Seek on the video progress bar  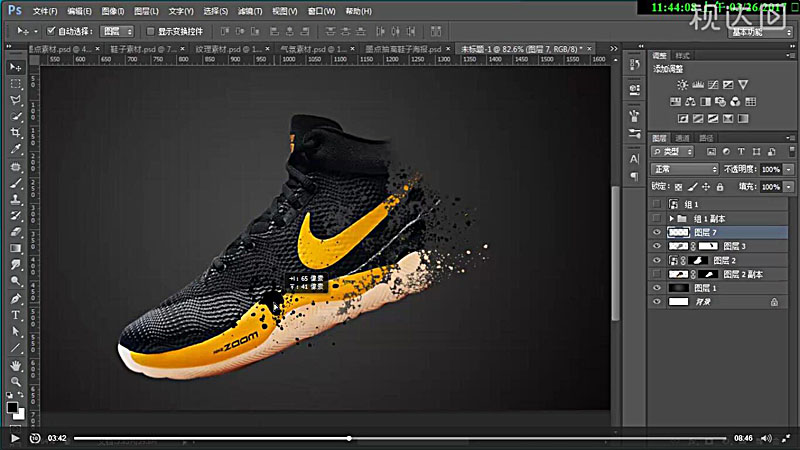point(400,438)
